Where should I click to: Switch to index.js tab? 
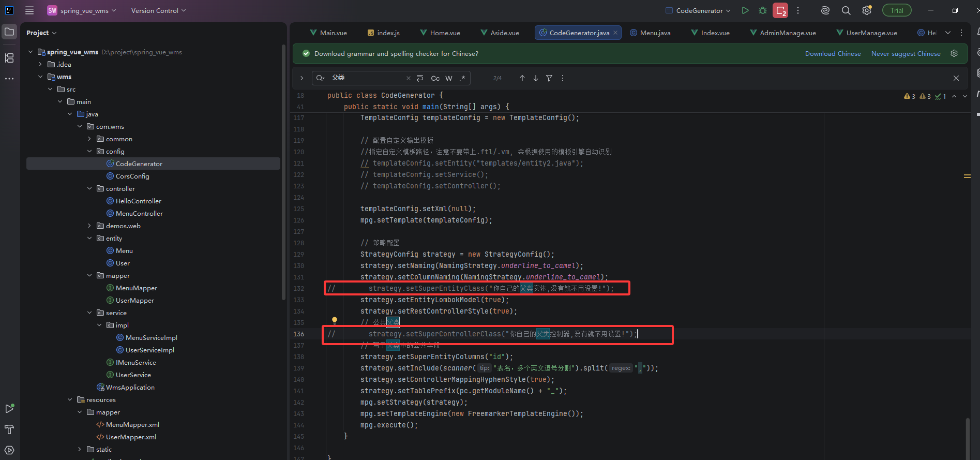tap(383, 33)
